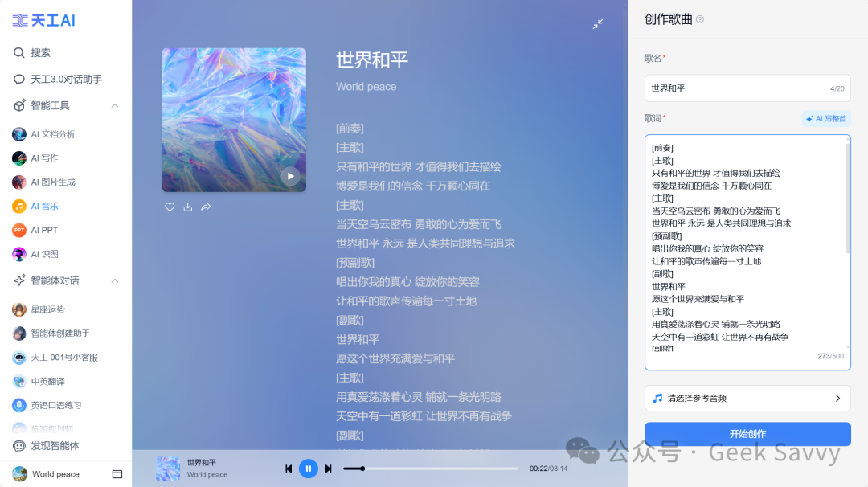
Task: Open 中英翻译 agent
Action: pos(39,381)
